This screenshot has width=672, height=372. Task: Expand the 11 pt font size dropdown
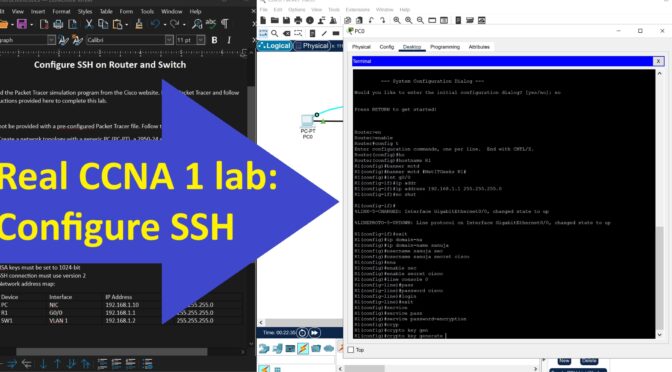pyautogui.click(x=201, y=40)
